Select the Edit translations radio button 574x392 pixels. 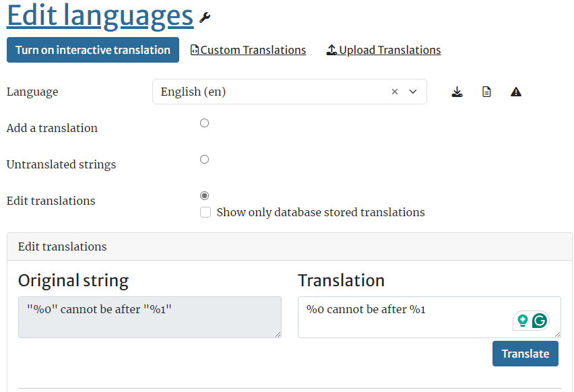205,195
